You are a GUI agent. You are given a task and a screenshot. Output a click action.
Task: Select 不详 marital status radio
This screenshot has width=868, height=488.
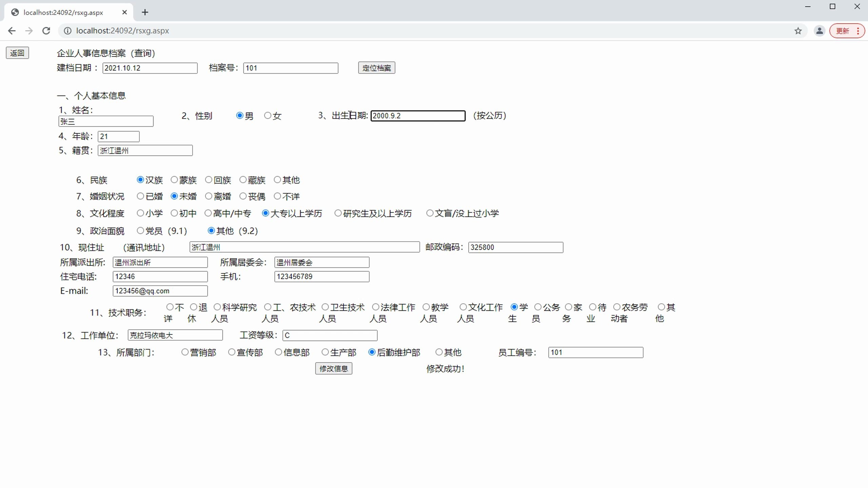pyautogui.click(x=277, y=196)
